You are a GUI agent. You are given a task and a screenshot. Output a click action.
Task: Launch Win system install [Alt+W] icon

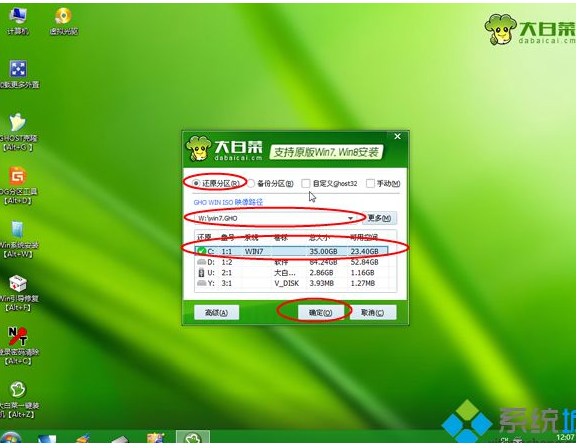(x=18, y=239)
